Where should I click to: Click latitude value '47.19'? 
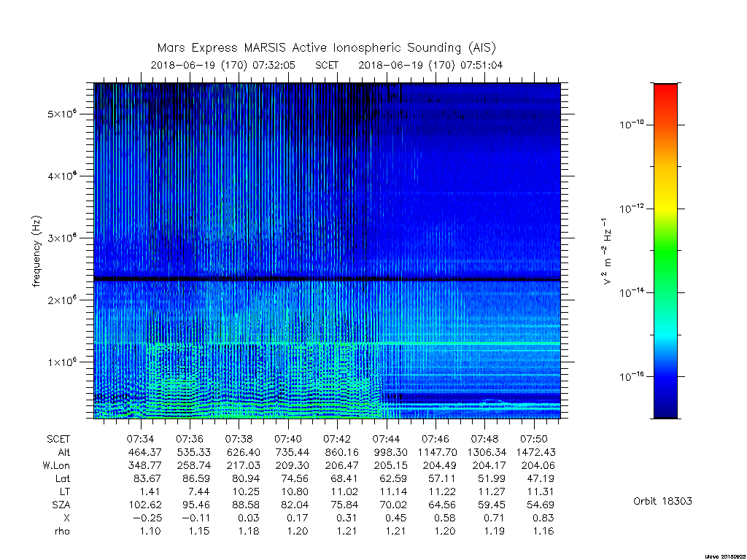[541, 478]
